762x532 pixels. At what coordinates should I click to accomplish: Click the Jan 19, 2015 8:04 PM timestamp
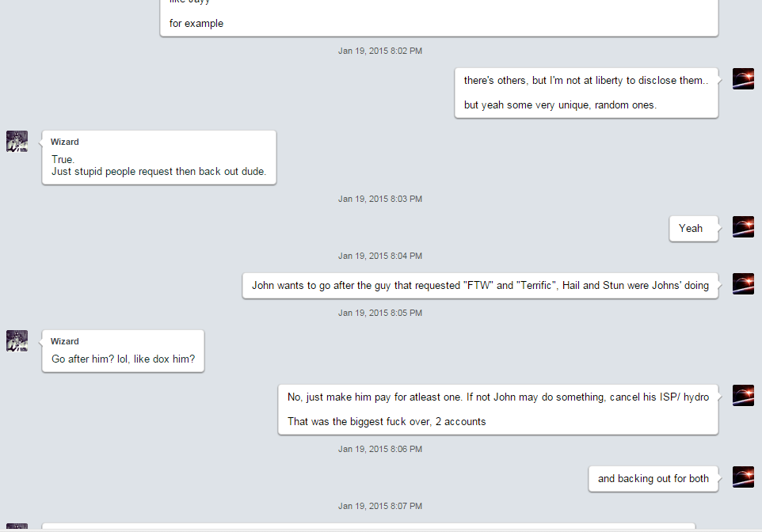(x=380, y=256)
